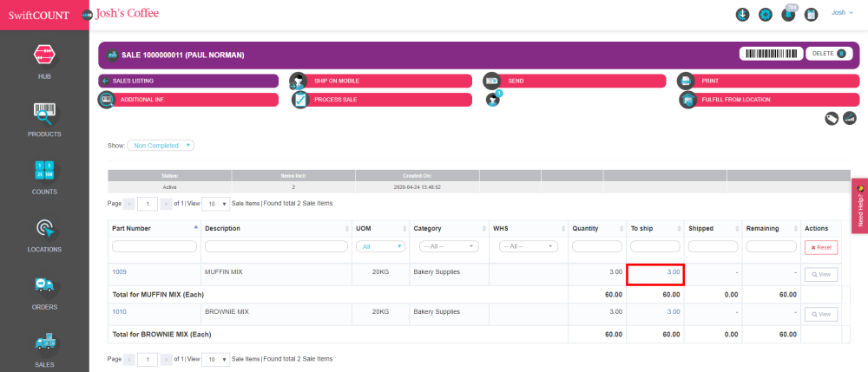
Task: Reset the table filters
Action: [821, 247]
